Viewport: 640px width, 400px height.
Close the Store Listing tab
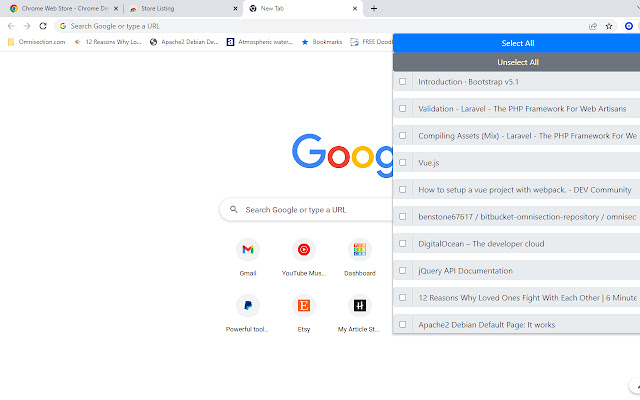click(x=236, y=8)
